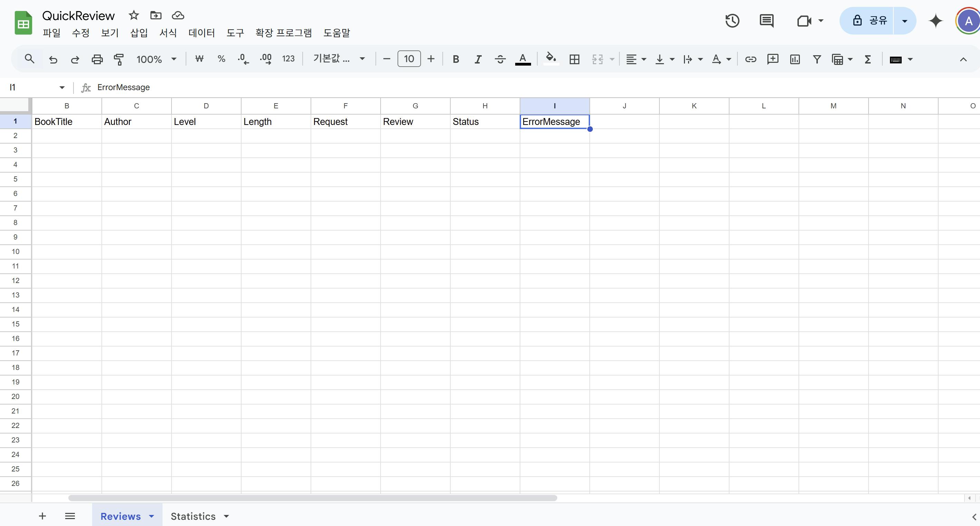Open the font family dropdown
980x526 pixels.
[339, 59]
